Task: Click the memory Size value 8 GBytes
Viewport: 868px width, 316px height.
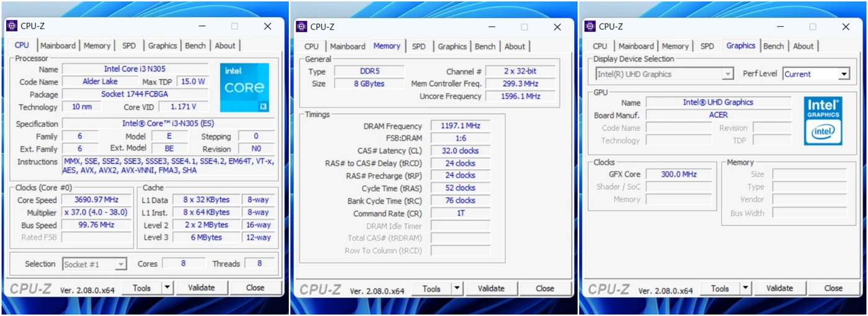Action: [x=370, y=84]
